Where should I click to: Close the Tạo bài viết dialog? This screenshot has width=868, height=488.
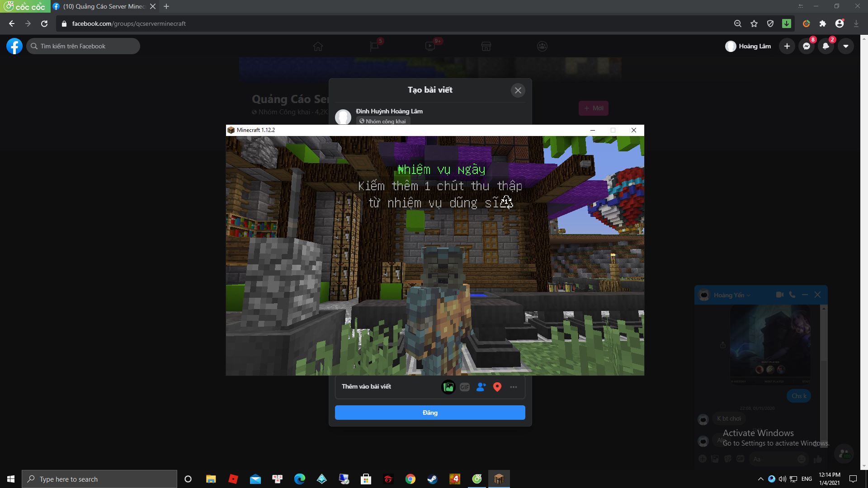point(518,90)
